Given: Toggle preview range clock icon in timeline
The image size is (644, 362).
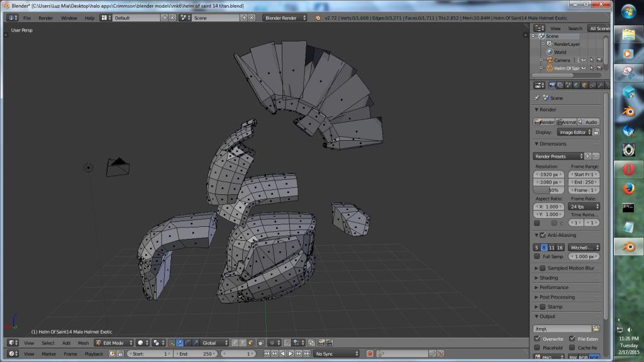Looking at the screenshot, I should tap(112, 353).
